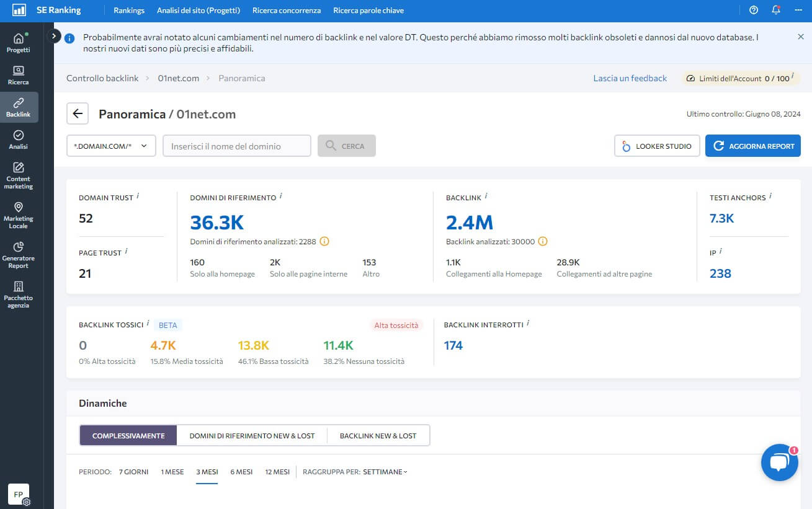Image resolution: width=812 pixels, height=509 pixels.
Task: Click Backlink interrotti info icon
Action: pyautogui.click(x=528, y=323)
